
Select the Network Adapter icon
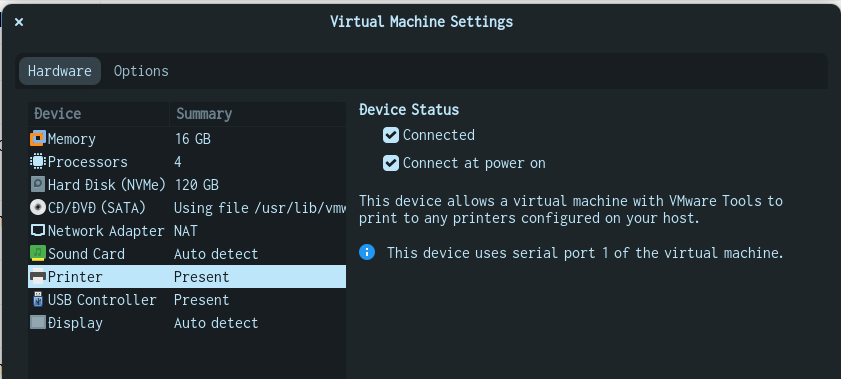(x=38, y=231)
